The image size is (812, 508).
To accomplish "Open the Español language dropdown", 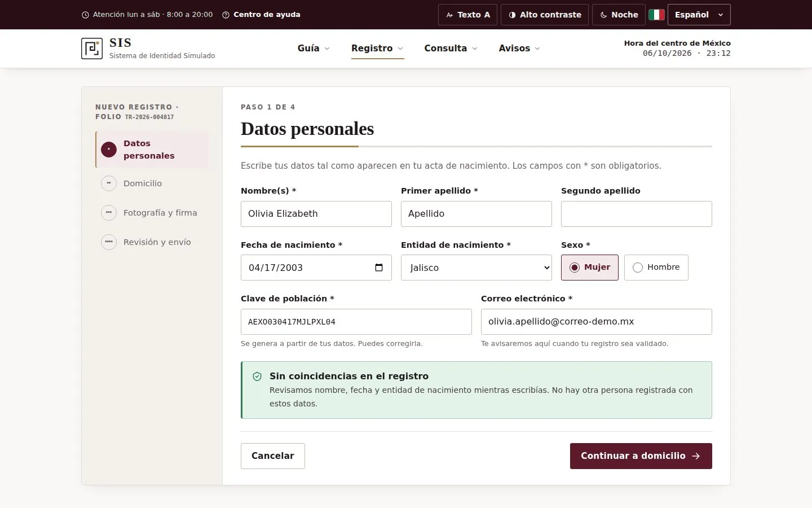I will point(699,15).
